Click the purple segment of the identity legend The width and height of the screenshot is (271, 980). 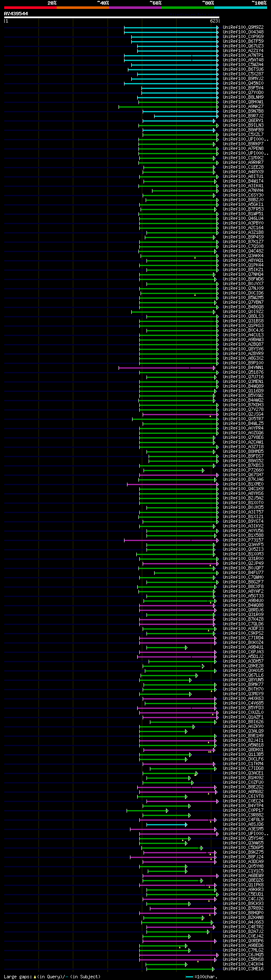tap(135, 7)
